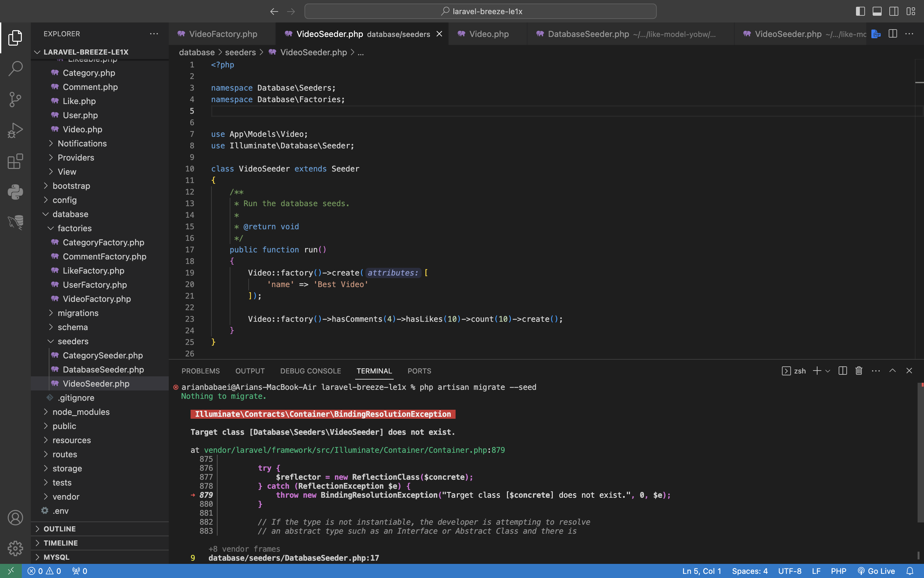Open the Search view icon

click(15, 68)
